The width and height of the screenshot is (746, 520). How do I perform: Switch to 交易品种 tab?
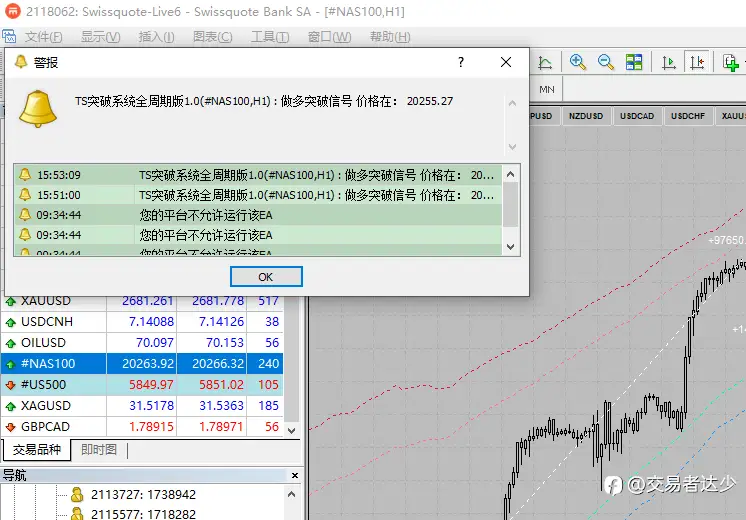(x=37, y=450)
